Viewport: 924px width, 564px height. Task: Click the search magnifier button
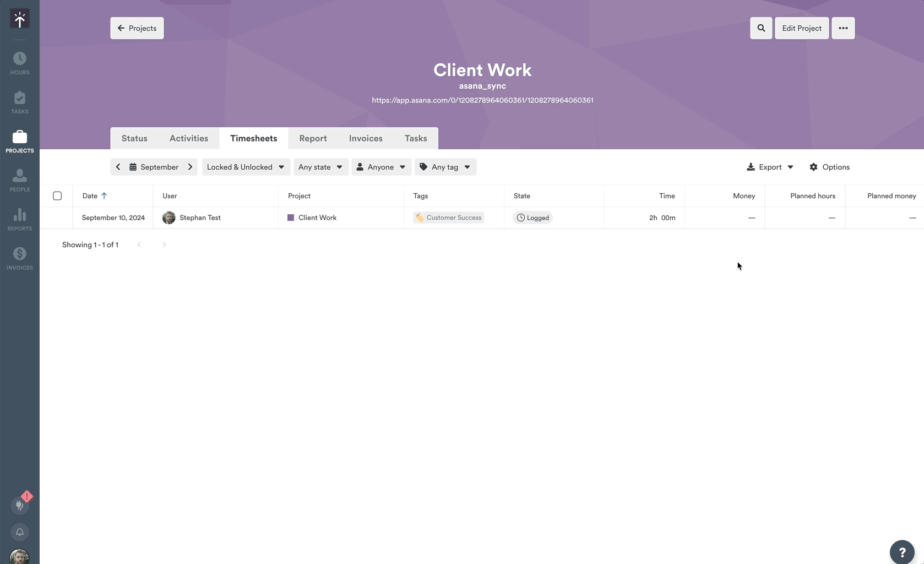pyautogui.click(x=761, y=28)
